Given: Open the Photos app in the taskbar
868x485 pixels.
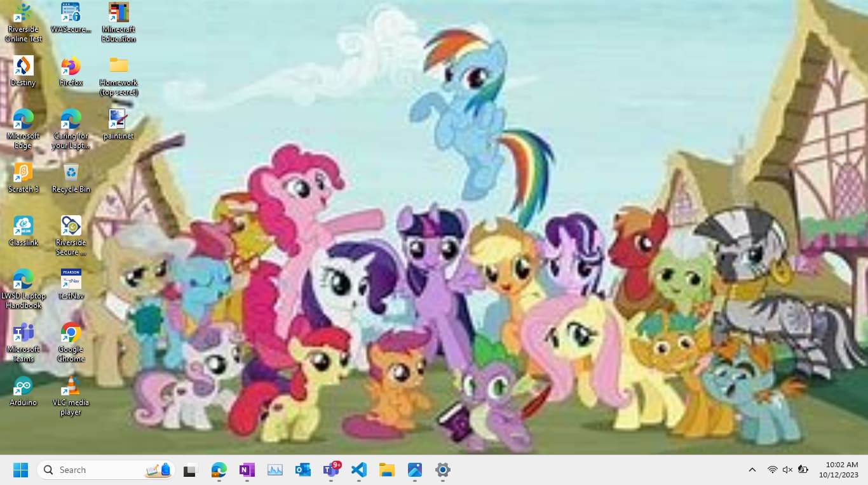Looking at the screenshot, I should click(x=414, y=470).
